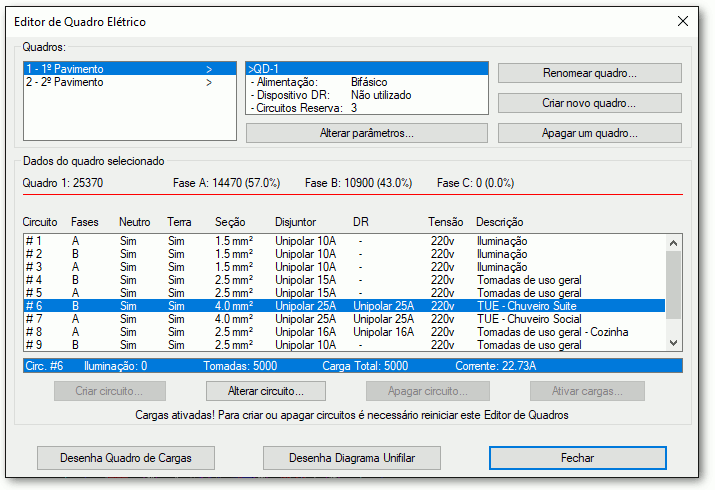715x490 pixels.
Task: Click 'Fase A: 14470 (57.0%)' text
Action: pyautogui.click(x=227, y=183)
